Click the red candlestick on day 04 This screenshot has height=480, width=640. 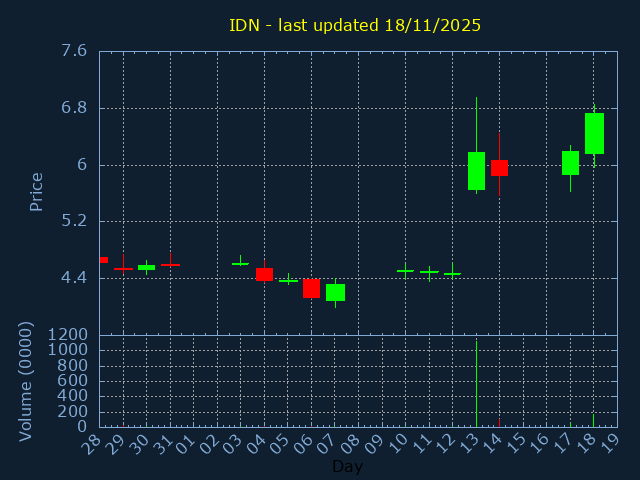pyautogui.click(x=264, y=274)
